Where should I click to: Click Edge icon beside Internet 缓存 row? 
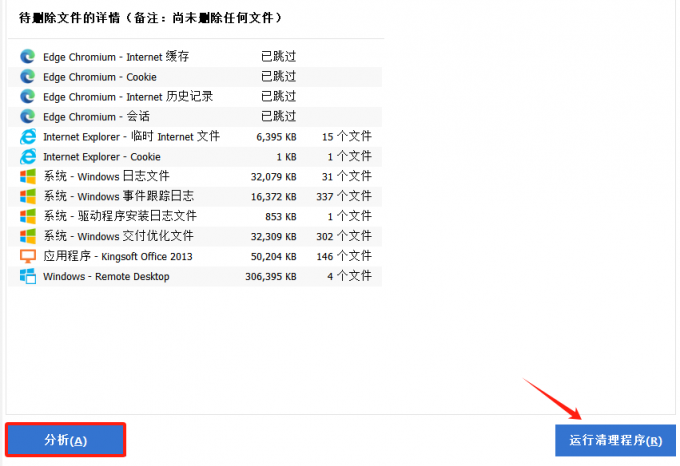click(x=28, y=57)
